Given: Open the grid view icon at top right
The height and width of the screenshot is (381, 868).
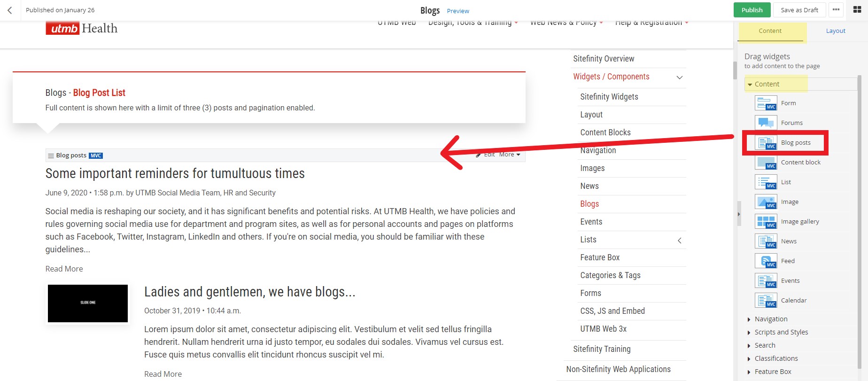Looking at the screenshot, I should pos(857,10).
